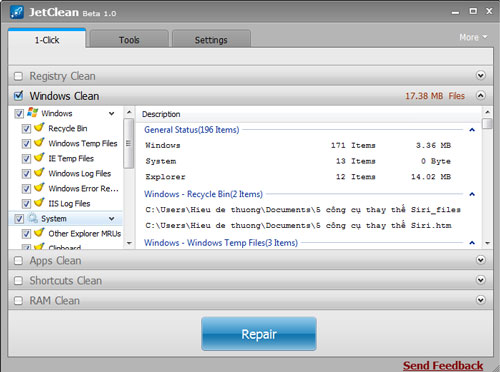
Task: Click the broom icon beside Windows Log Files
Action: click(x=39, y=172)
